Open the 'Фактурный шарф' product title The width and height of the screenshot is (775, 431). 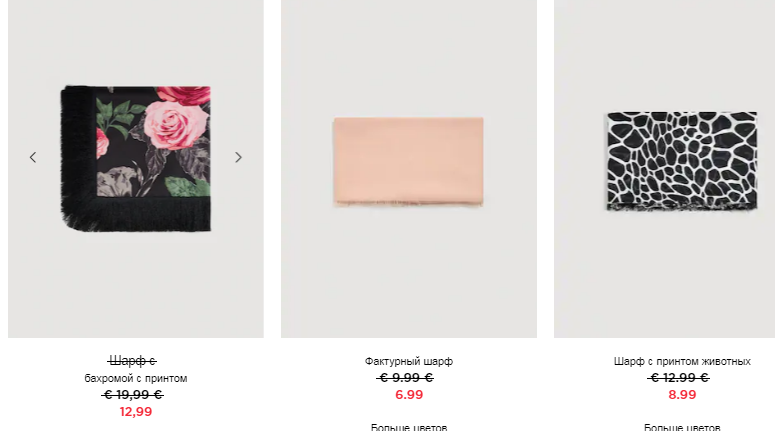click(x=409, y=361)
